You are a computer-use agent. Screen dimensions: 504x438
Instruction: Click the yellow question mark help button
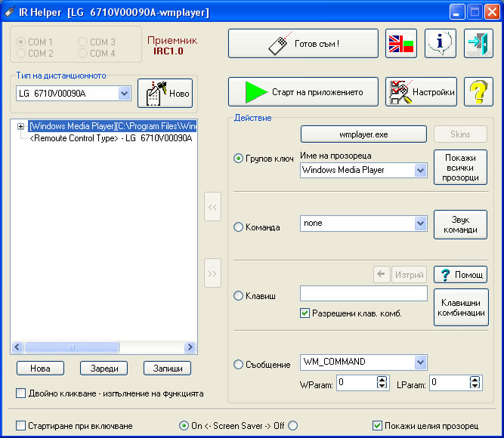(478, 91)
